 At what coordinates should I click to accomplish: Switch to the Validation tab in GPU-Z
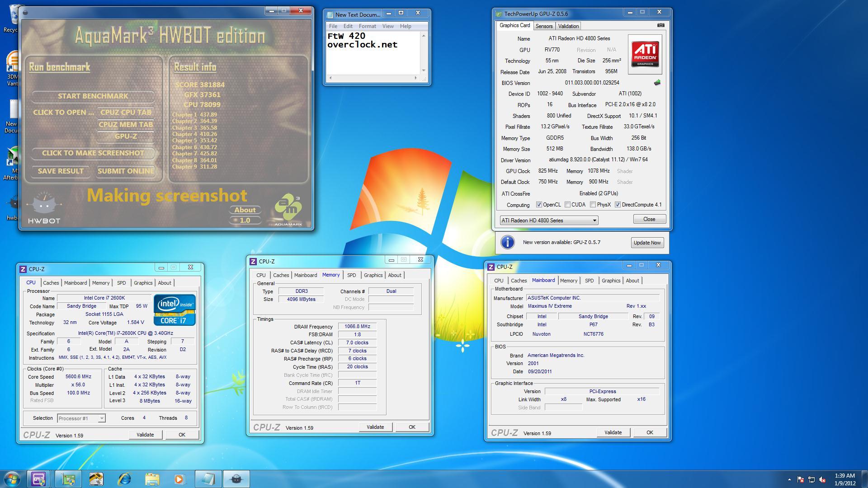click(x=568, y=26)
